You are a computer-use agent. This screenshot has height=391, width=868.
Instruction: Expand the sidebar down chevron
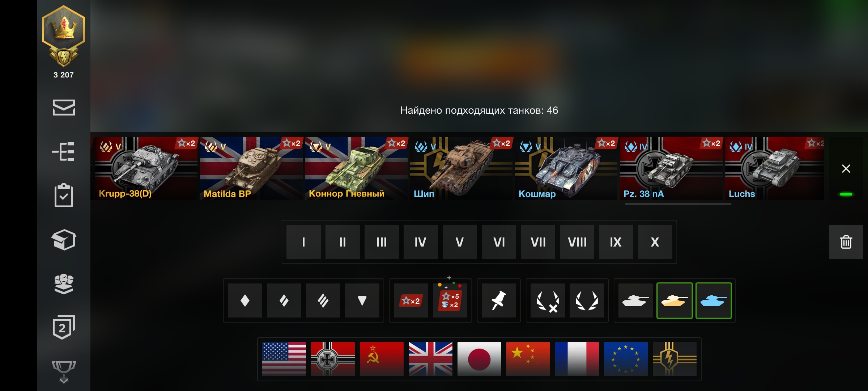[64, 381]
